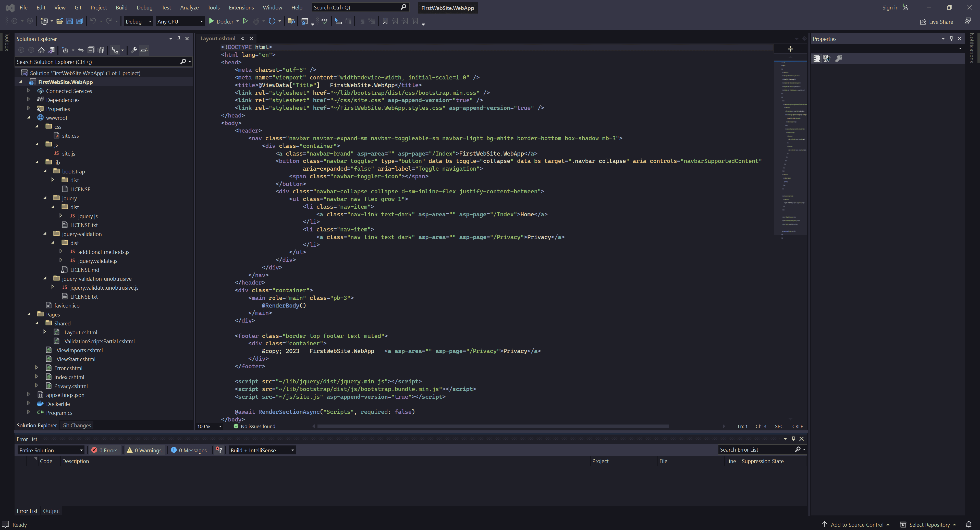Toggle bookmark on the current line
Viewport: 980px width, 530px height.
385,21
